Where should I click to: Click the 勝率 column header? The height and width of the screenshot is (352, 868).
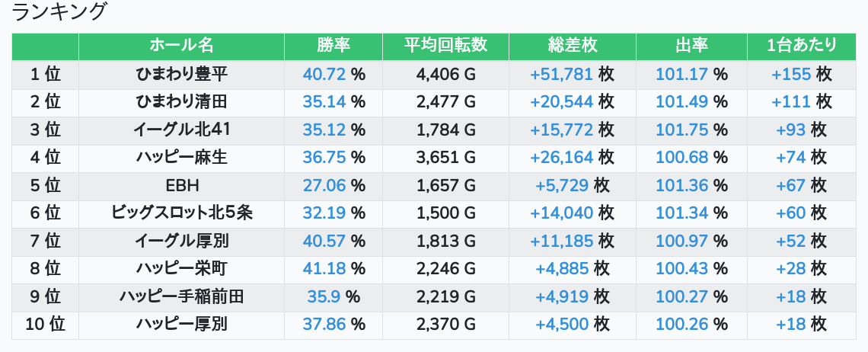[333, 46]
